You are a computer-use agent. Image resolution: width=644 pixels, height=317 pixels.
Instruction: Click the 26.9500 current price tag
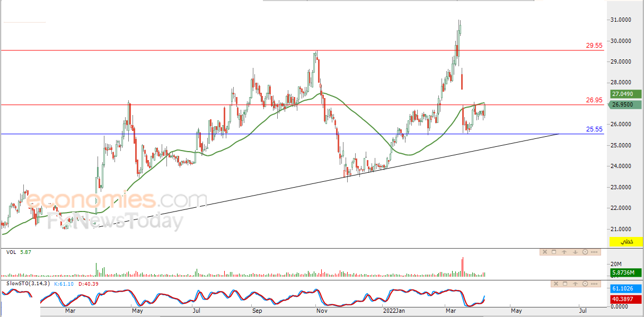[624, 104]
